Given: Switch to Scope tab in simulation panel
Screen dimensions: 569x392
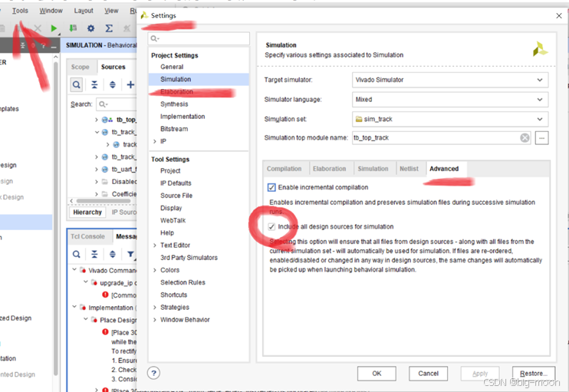Looking at the screenshot, I should [81, 67].
